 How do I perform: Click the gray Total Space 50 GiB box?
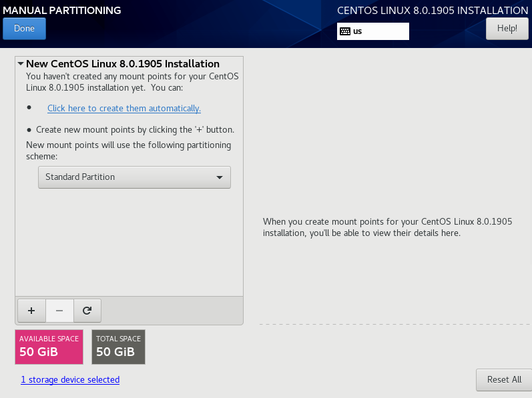[118, 347]
